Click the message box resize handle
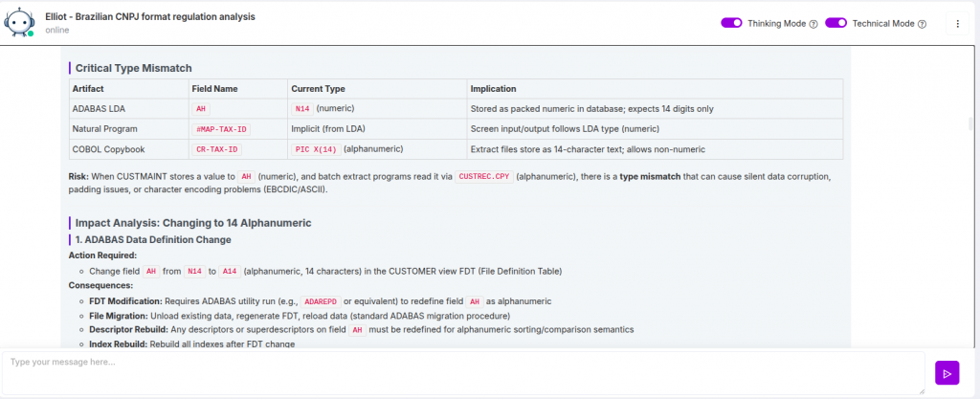The height and width of the screenshot is (399, 980). (921, 389)
